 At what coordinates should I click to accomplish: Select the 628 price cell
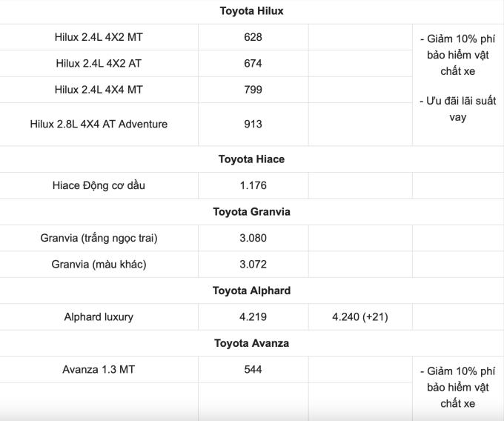(253, 37)
